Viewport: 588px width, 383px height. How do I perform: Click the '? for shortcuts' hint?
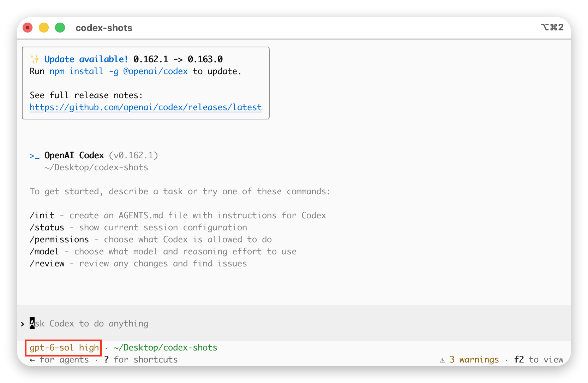141,359
